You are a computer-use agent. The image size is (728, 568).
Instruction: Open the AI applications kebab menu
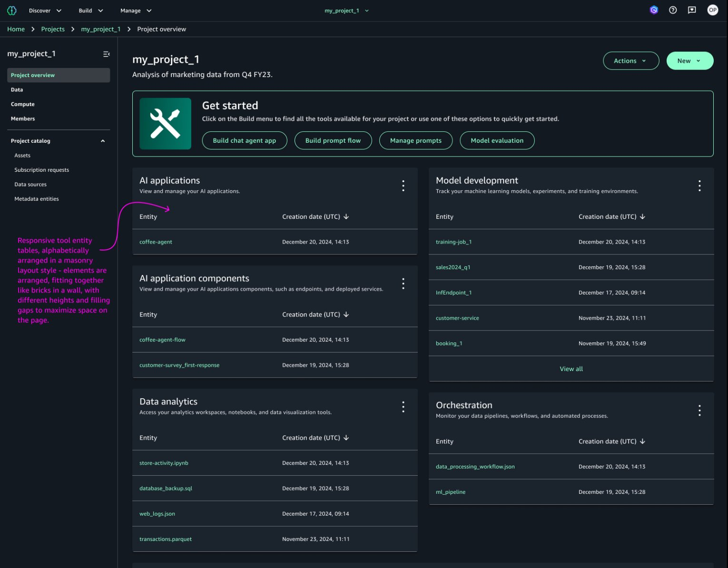coord(403,186)
